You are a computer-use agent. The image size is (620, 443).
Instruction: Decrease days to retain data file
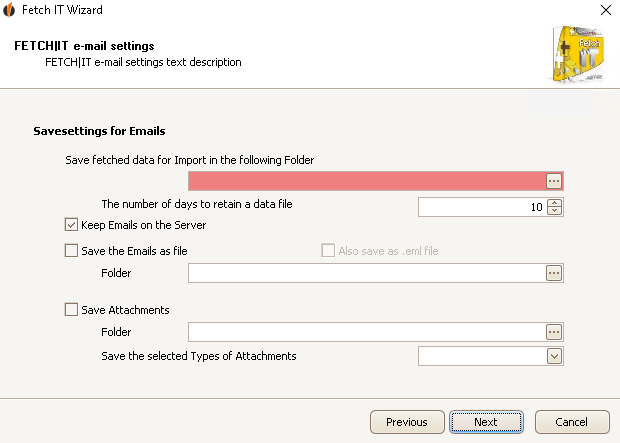[554, 210]
